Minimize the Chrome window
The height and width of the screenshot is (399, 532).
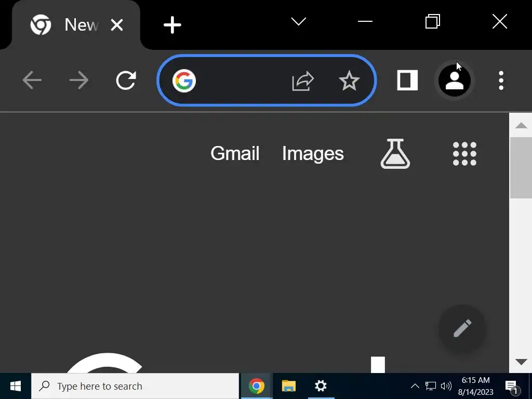(365, 21)
